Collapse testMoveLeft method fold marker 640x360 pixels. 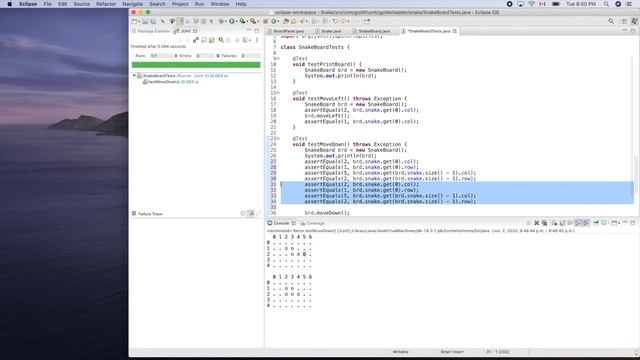pos(278,93)
